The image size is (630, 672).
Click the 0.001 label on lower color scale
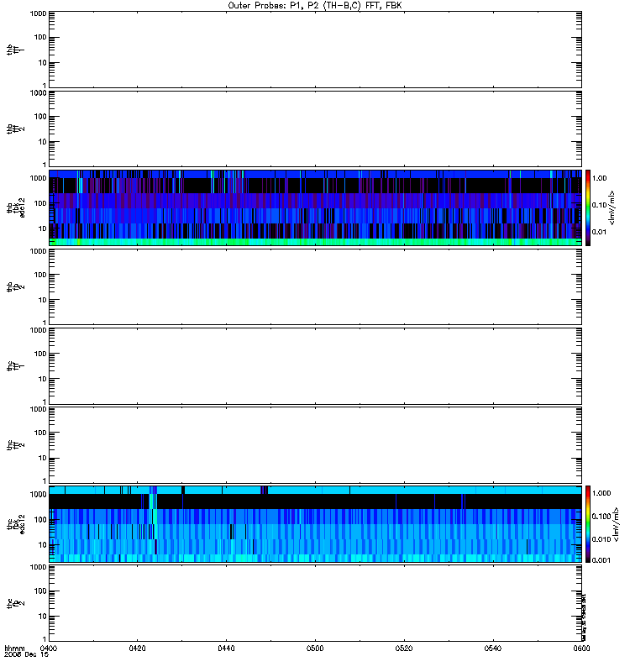point(601,560)
